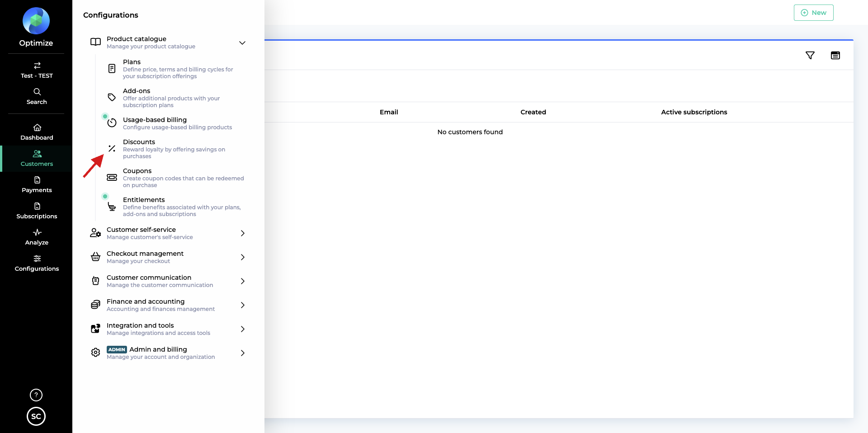This screenshot has height=433, width=868.
Task: Open the Analyze pulse icon
Action: click(37, 232)
